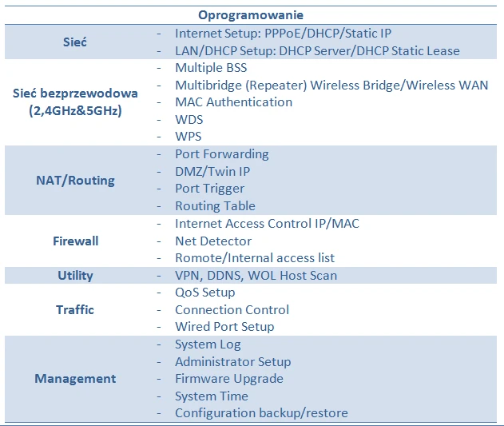Click the Multiple BSS entry
Screen dimensions: 504x426
pyautogui.click(x=211, y=68)
